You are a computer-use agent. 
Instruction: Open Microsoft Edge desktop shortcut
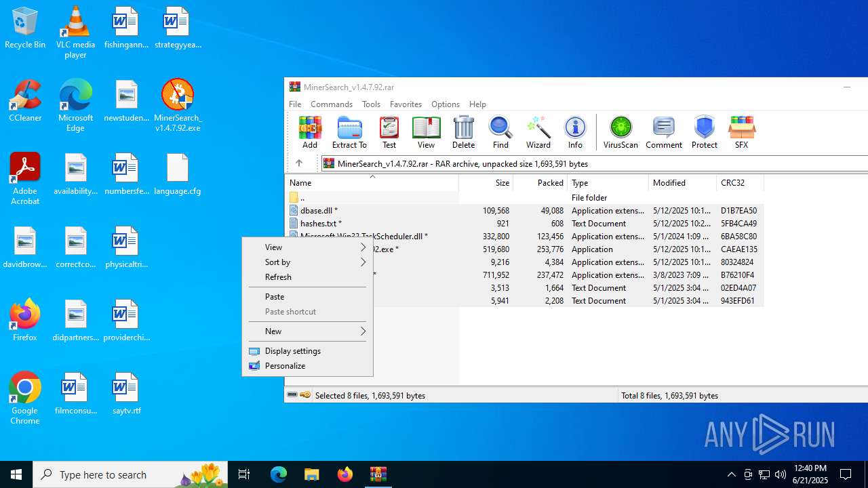point(75,106)
